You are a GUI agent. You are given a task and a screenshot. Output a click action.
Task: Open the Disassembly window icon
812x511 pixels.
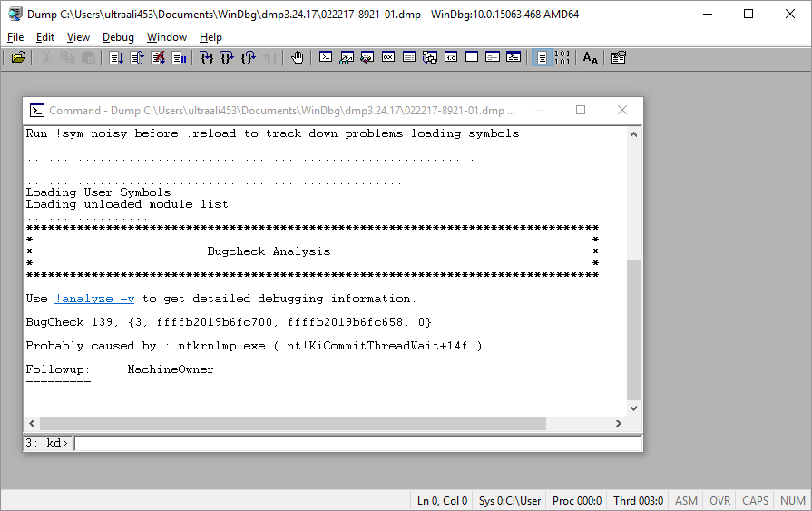tap(451, 57)
